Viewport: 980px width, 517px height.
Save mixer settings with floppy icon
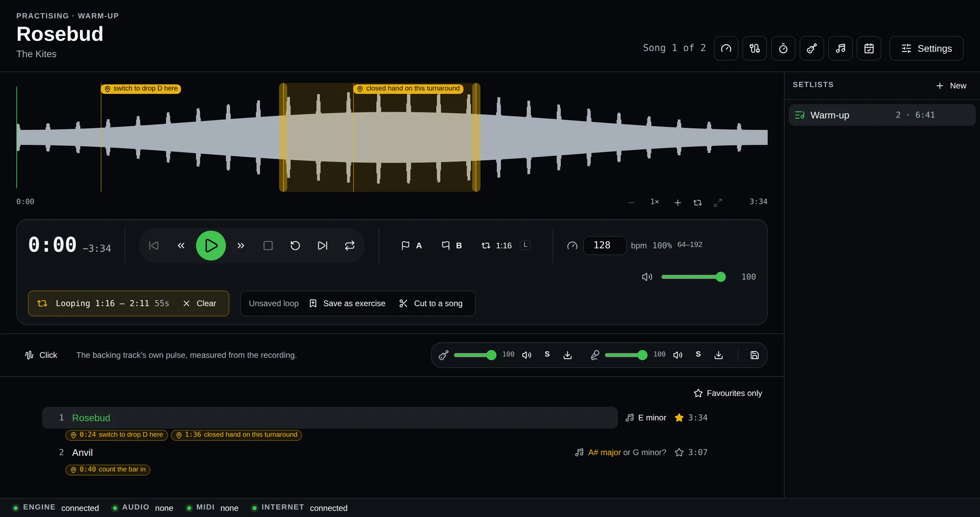click(x=755, y=355)
